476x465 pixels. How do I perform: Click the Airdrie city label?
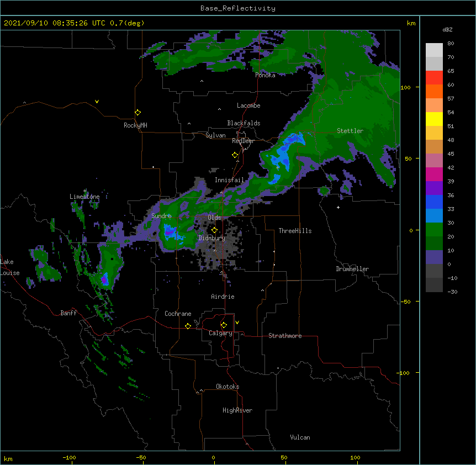click(x=223, y=297)
